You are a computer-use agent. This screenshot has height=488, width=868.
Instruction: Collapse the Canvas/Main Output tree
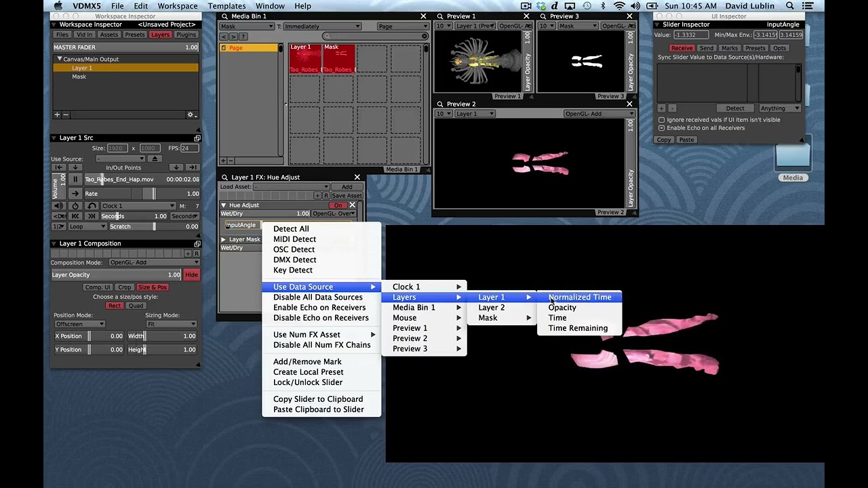(60, 59)
